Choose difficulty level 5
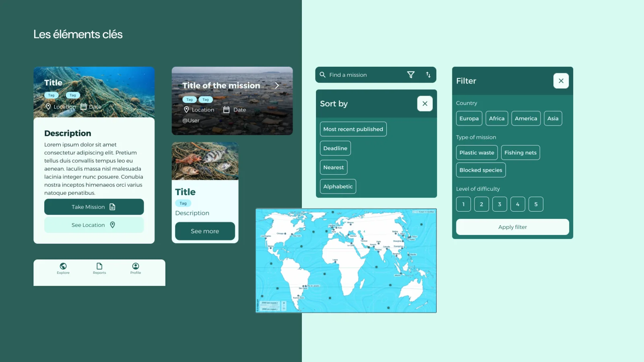644x362 pixels. [536, 204]
